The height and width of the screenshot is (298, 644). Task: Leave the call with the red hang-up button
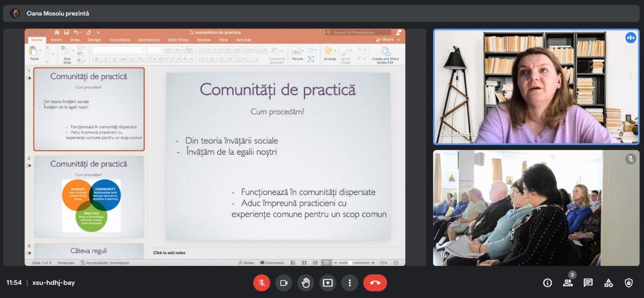pyautogui.click(x=375, y=283)
